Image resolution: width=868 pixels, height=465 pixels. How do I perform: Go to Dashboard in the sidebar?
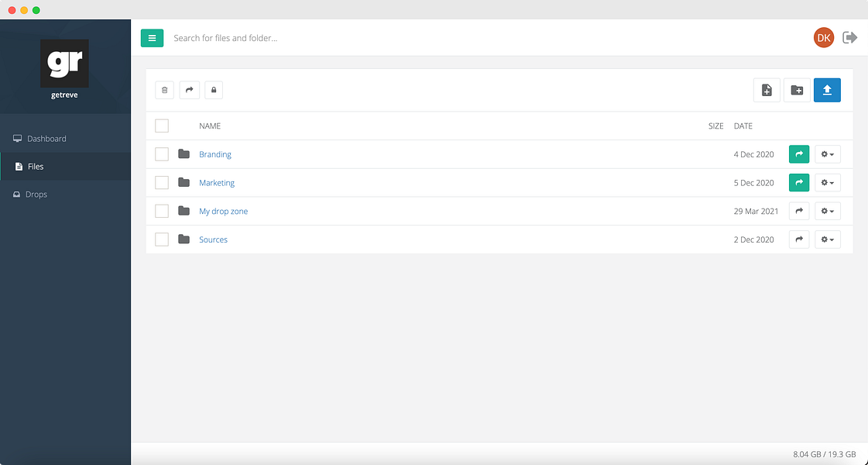coord(65,139)
